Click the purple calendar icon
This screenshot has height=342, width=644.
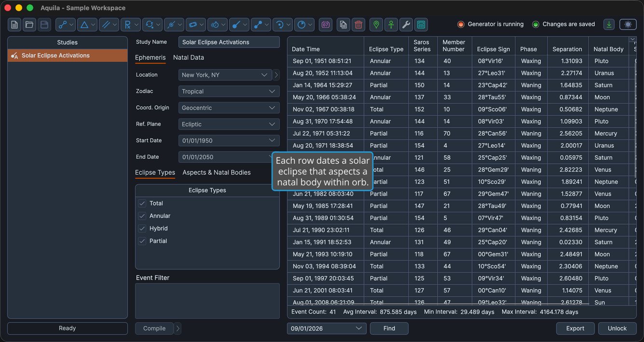(x=326, y=25)
